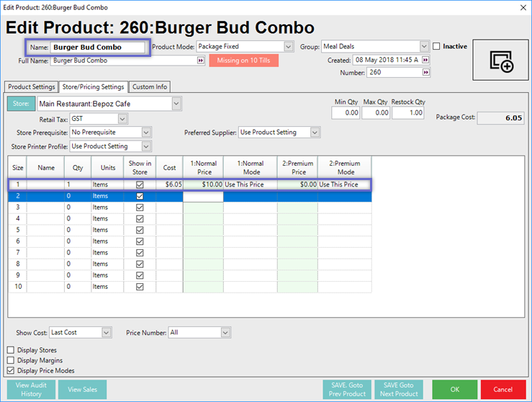532x402 pixels.
Task: Switch to the Product Settings tab
Action: point(31,87)
